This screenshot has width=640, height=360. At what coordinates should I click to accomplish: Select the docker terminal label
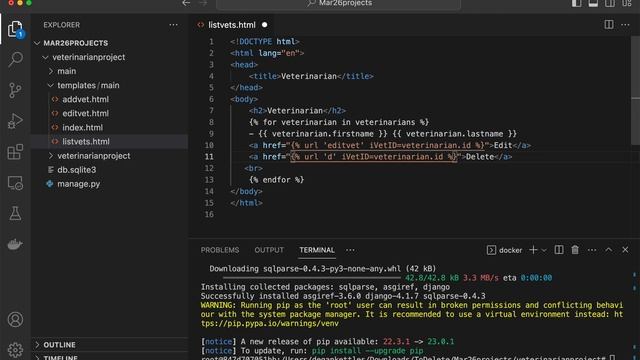pyautogui.click(x=504, y=250)
